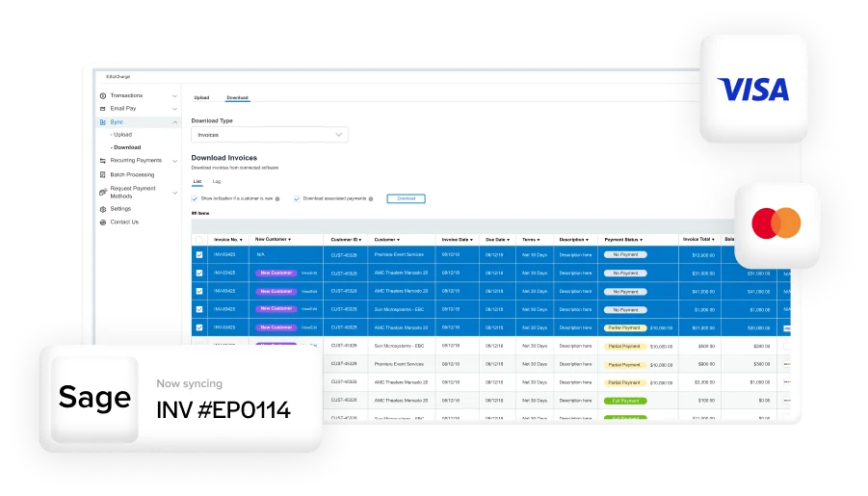This screenshot has height=496, width=868.
Task: Select the List tab
Action: coord(197,182)
